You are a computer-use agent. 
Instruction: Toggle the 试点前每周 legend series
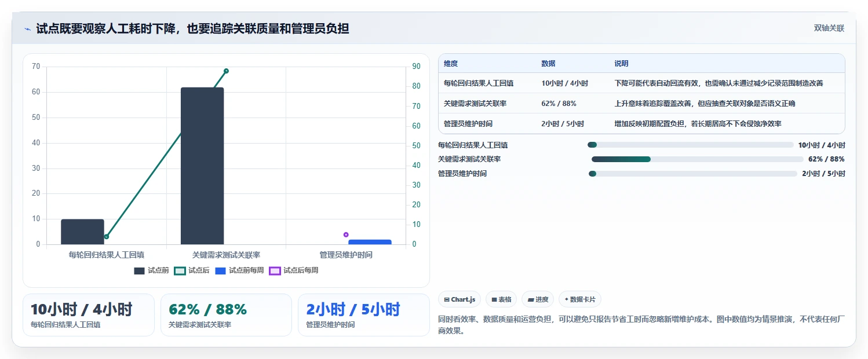pos(239,270)
